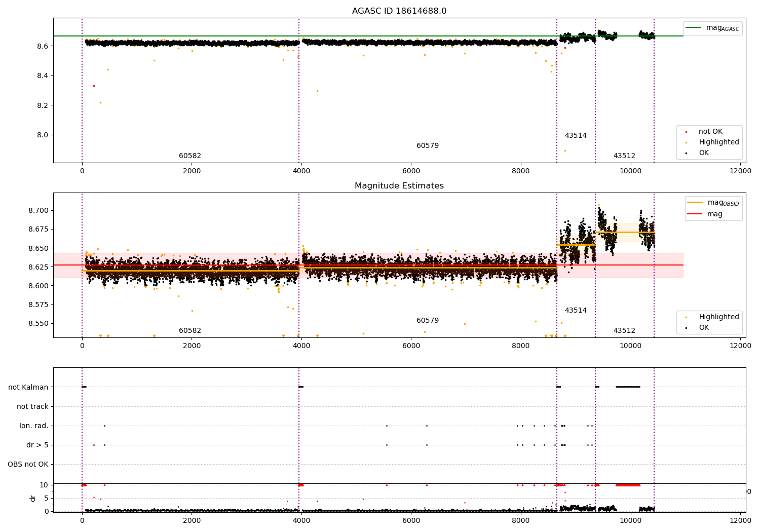Click the rotated "dr" y-axis label
The width and height of the screenshot is (760, 532).
pos(33,498)
